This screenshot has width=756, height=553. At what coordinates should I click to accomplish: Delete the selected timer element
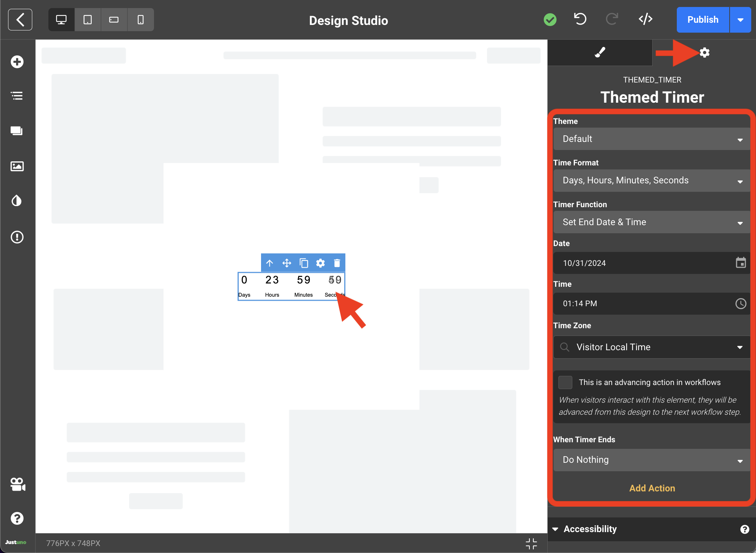(x=337, y=263)
